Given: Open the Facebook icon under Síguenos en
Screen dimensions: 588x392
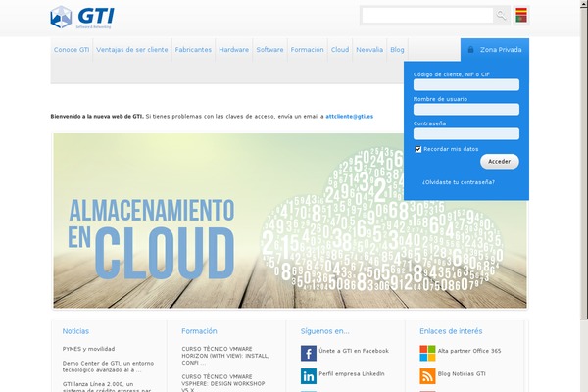Looking at the screenshot, I should tap(309, 353).
